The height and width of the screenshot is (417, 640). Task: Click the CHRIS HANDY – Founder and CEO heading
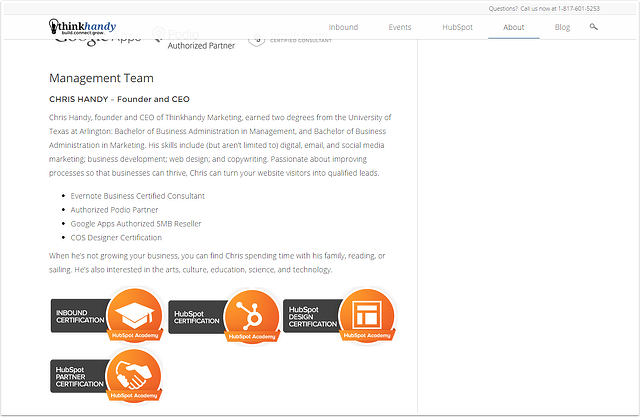pos(119,99)
